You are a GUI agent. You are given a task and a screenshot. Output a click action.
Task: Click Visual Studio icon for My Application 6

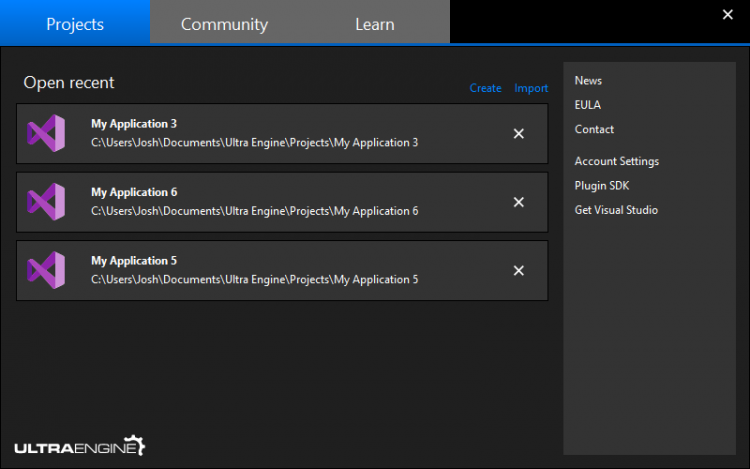[x=46, y=202]
